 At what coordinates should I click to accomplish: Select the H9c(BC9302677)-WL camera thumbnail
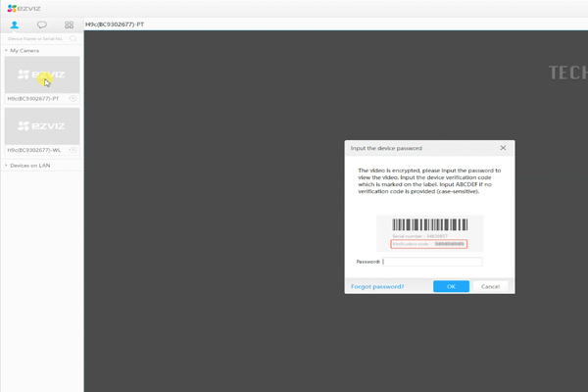point(41,125)
